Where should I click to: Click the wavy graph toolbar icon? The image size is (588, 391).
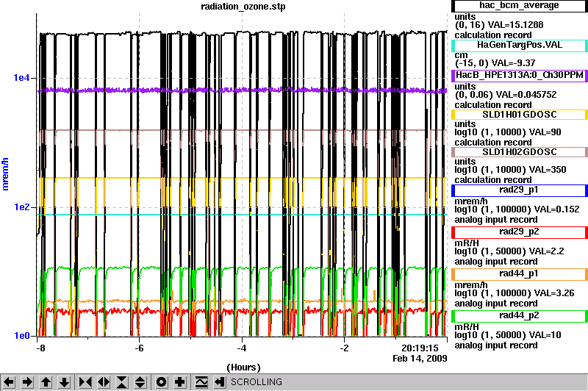tap(201, 382)
